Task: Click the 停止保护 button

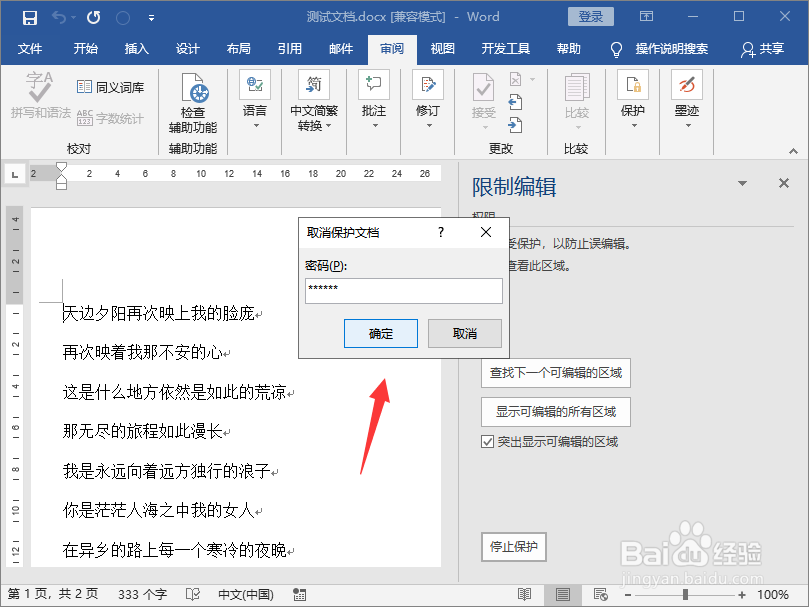Action: pos(513,547)
